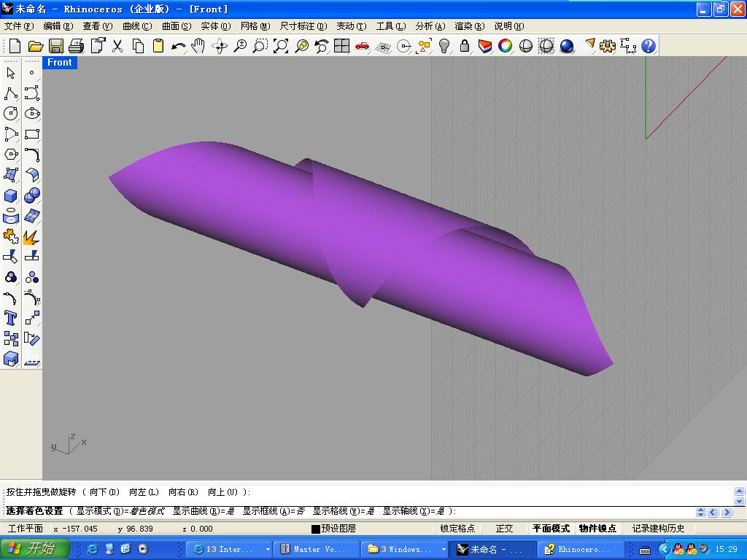Open 预设图层 layer selector in status bar

coord(338,529)
